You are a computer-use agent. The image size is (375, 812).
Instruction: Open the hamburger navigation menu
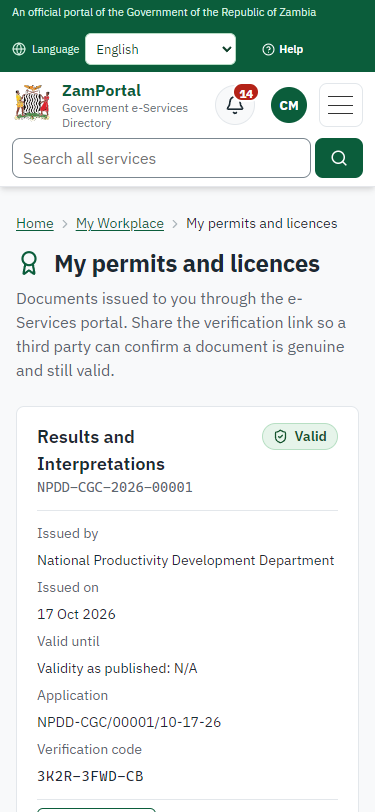pos(341,105)
